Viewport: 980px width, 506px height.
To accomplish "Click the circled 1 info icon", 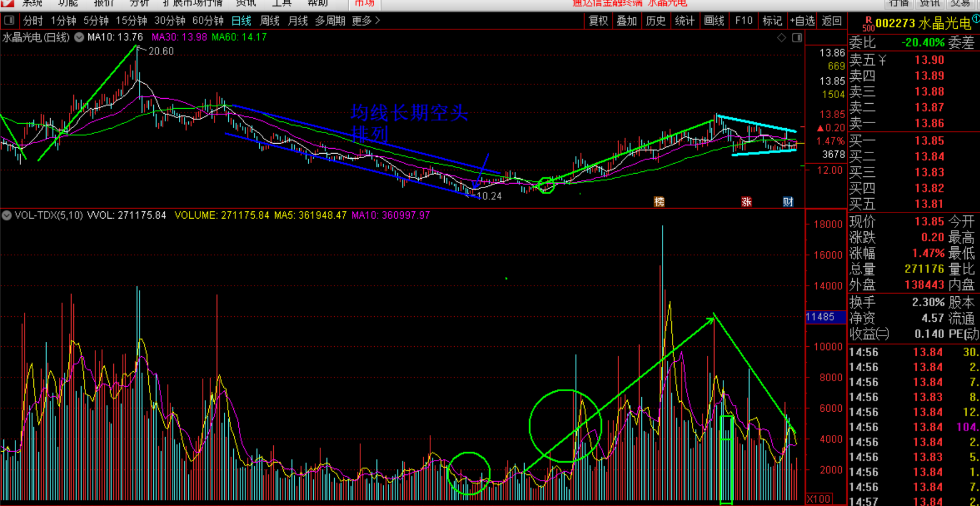I will [x=976, y=19].
